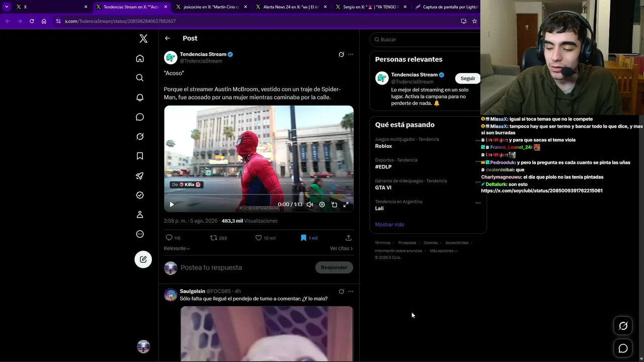The height and width of the screenshot is (362, 644).
Task: Open Saulgolsin's profile avatar on the reply
Action: coord(171,295)
